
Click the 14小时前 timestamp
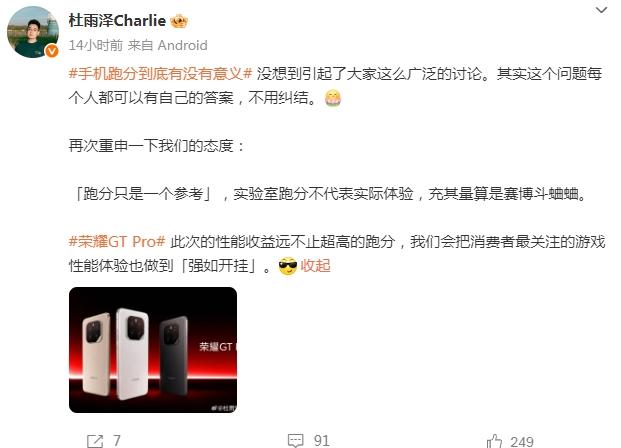pyautogui.click(x=95, y=45)
